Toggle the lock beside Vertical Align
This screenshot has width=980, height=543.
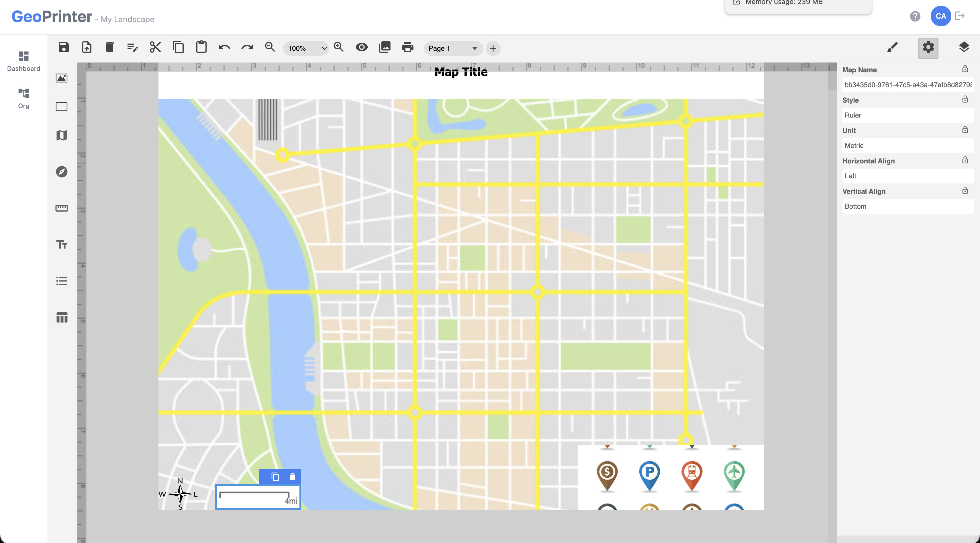coord(965,191)
